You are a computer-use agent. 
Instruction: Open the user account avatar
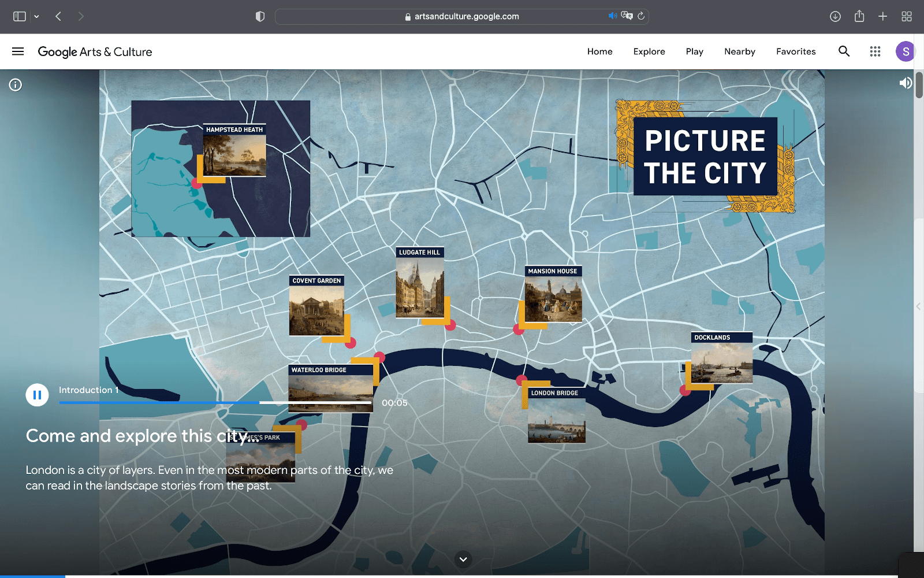click(x=905, y=51)
